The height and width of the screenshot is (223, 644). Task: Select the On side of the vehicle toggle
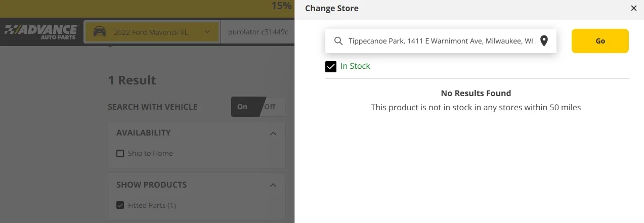pos(244,107)
